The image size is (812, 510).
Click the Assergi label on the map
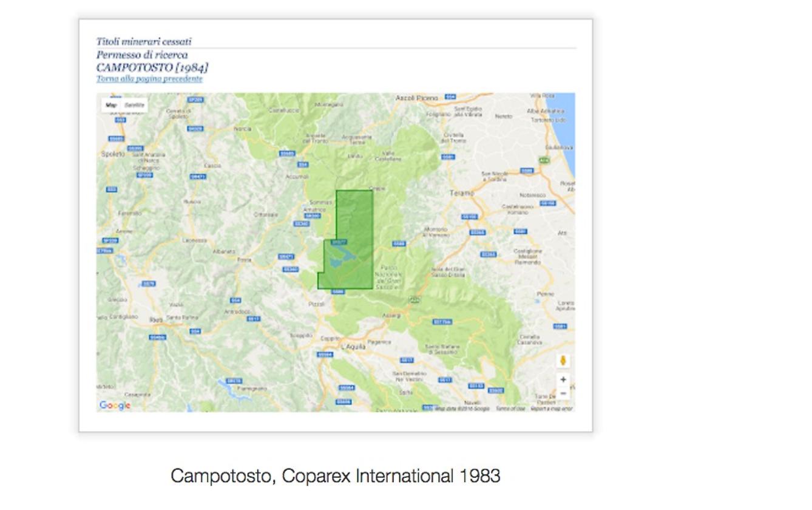pos(393,316)
